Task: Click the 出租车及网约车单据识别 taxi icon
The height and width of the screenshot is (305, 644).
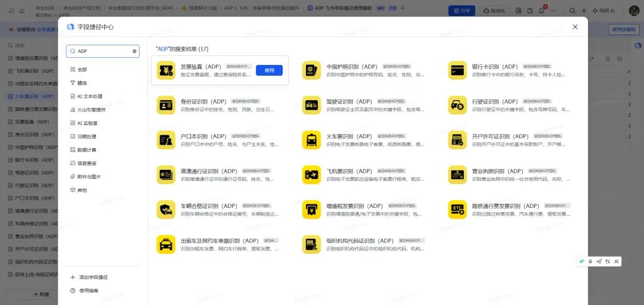Action: pos(166,245)
